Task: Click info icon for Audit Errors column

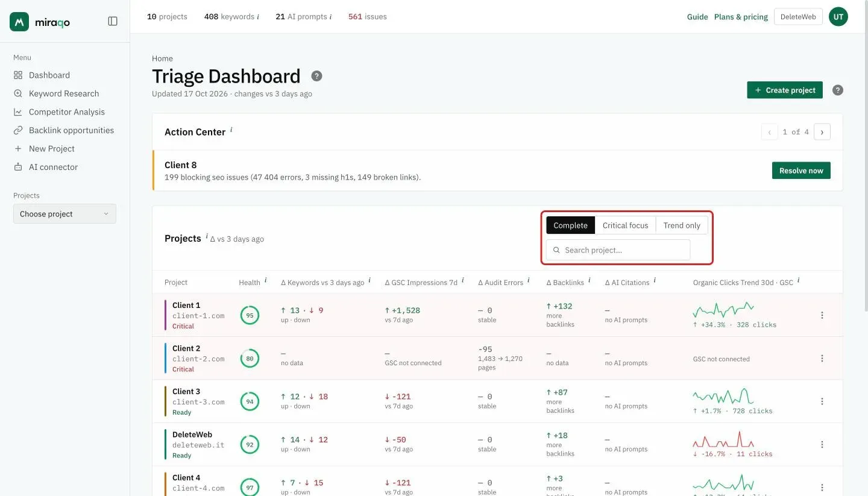Action: pyautogui.click(x=529, y=280)
